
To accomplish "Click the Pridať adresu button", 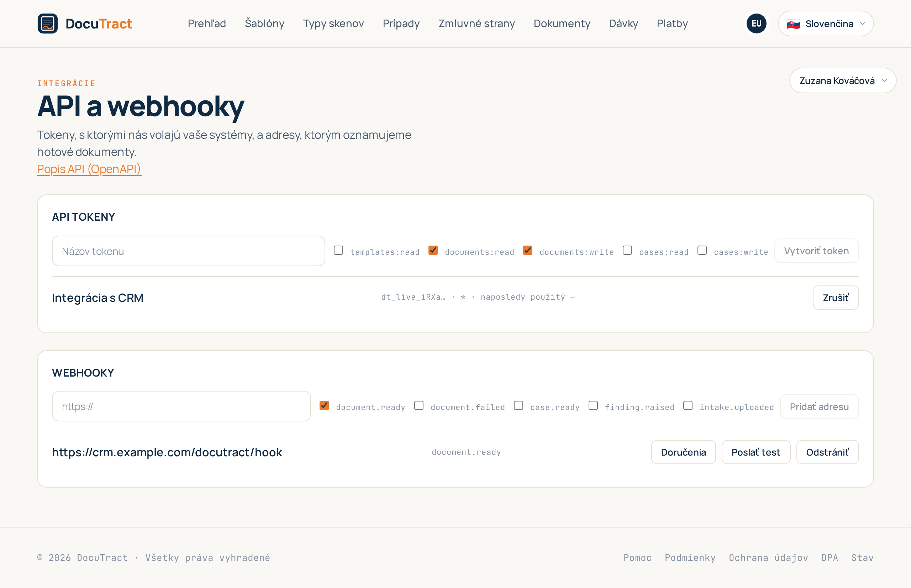I will pos(819,406).
